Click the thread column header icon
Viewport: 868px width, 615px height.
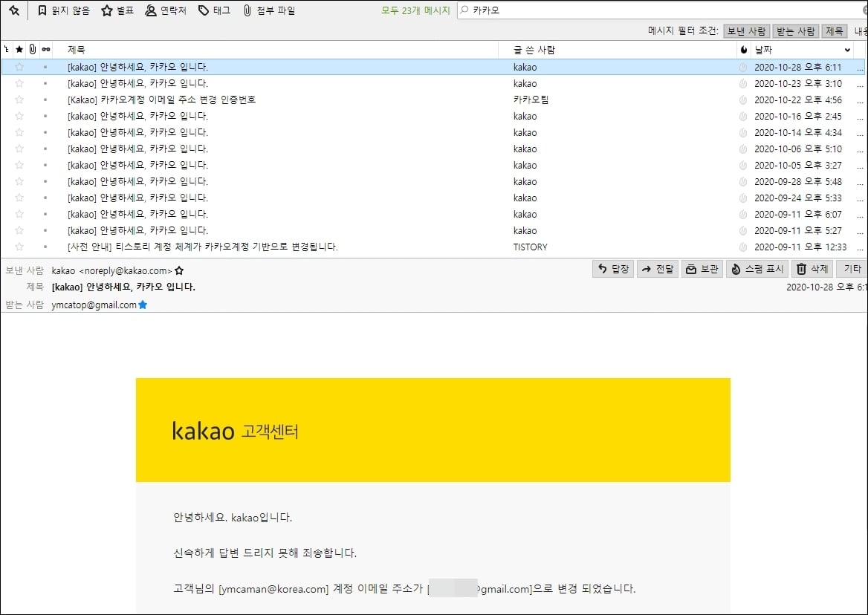7,50
